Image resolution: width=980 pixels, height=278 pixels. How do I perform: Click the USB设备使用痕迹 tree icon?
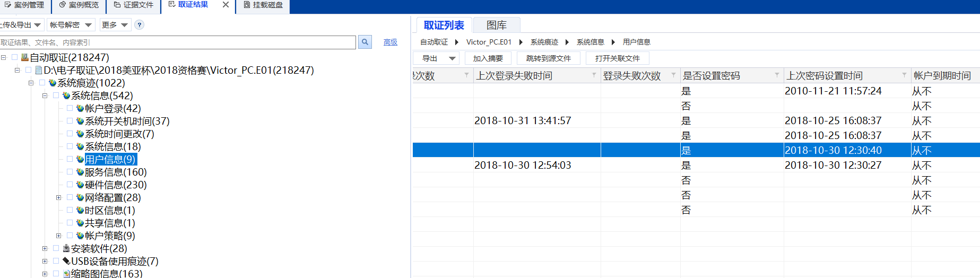(x=66, y=261)
